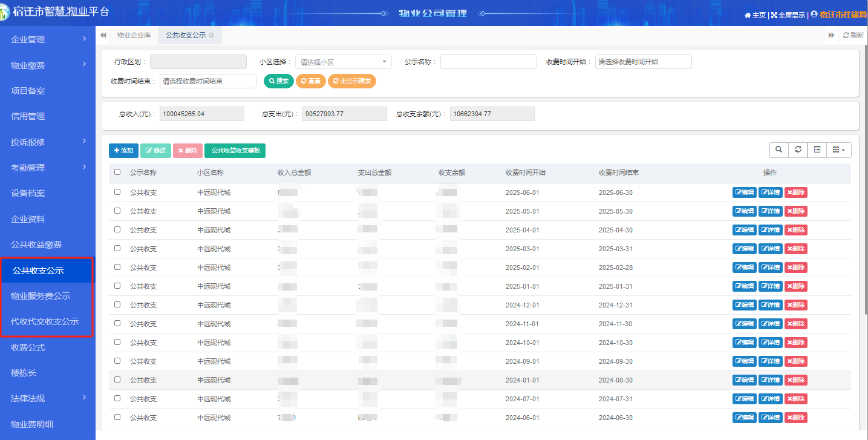
Task: Open 物业费明细 in the sidebar
Action: click(48, 424)
